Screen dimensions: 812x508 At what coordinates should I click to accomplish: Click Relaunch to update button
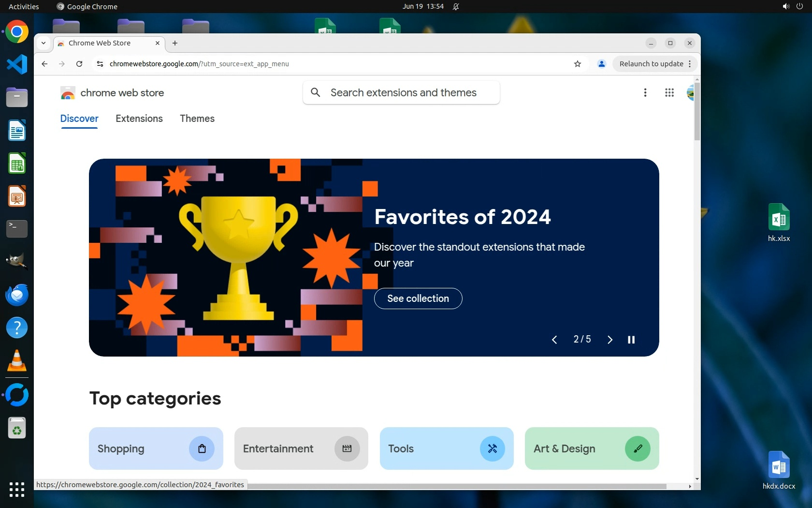coord(651,64)
